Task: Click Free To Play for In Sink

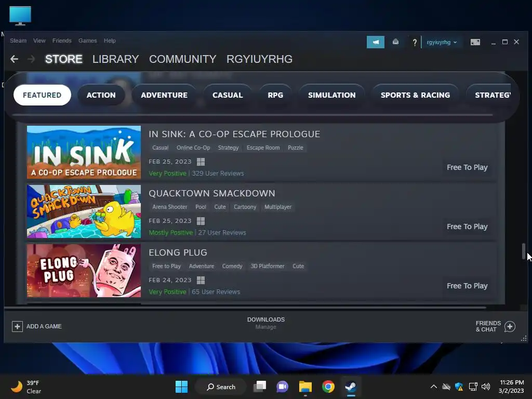Action: tap(467, 167)
